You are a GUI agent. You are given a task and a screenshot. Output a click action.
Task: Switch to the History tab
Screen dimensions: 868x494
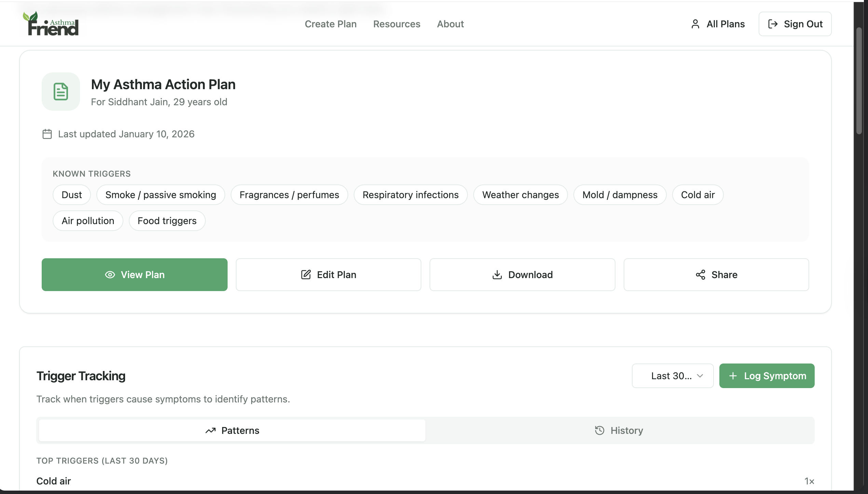619,430
